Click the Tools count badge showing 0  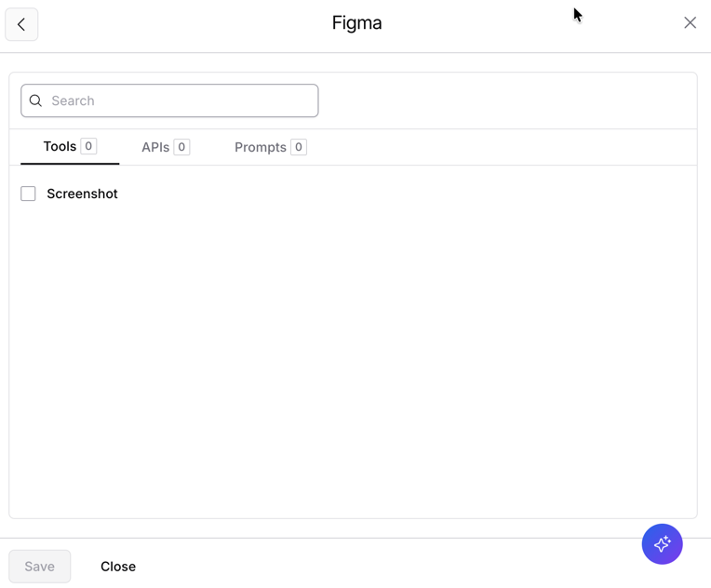(x=88, y=146)
